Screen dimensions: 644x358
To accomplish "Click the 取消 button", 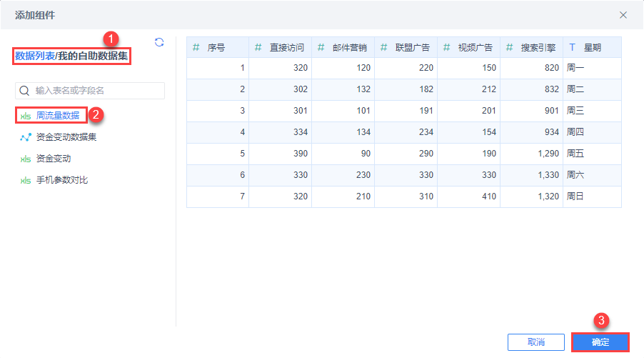I will click(x=536, y=342).
